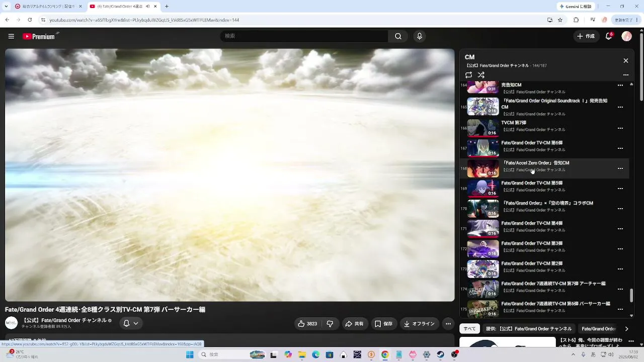Select 提供: Fate/Grand Order チャンネル chip
Image resolution: width=644 pixels, height=362 pixels.
click(x=529, y=329)
